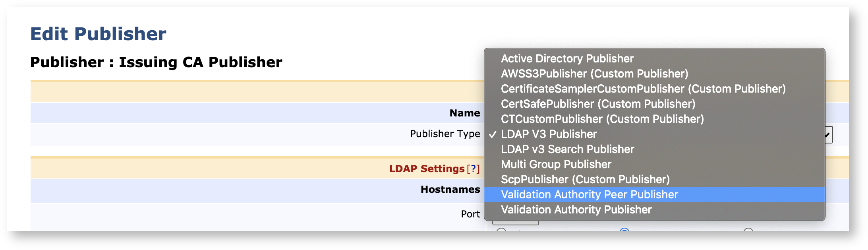Select Active Directory Publisher option
The width and height of the screenshot is (868, 250).
tap(567, 58)
